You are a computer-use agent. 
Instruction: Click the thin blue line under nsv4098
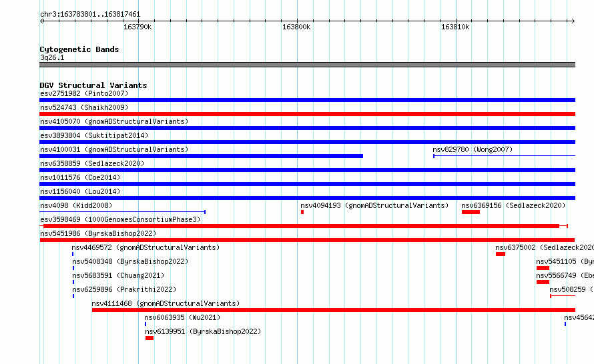[x=122, y=212]
